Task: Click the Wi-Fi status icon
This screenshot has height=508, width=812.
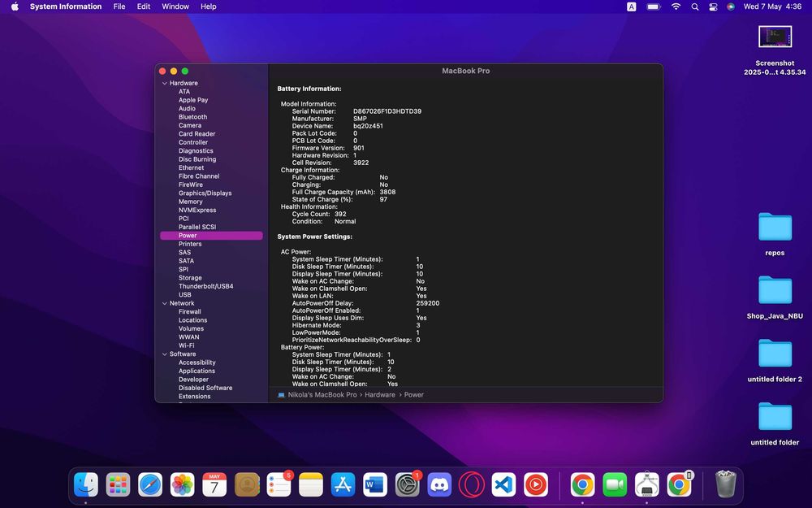Action: point(676,7)
